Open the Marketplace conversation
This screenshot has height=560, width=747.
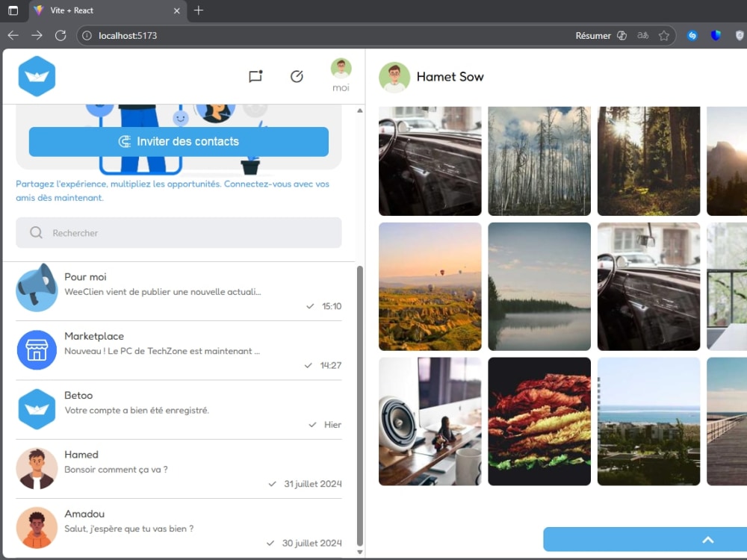coord(179,350)
